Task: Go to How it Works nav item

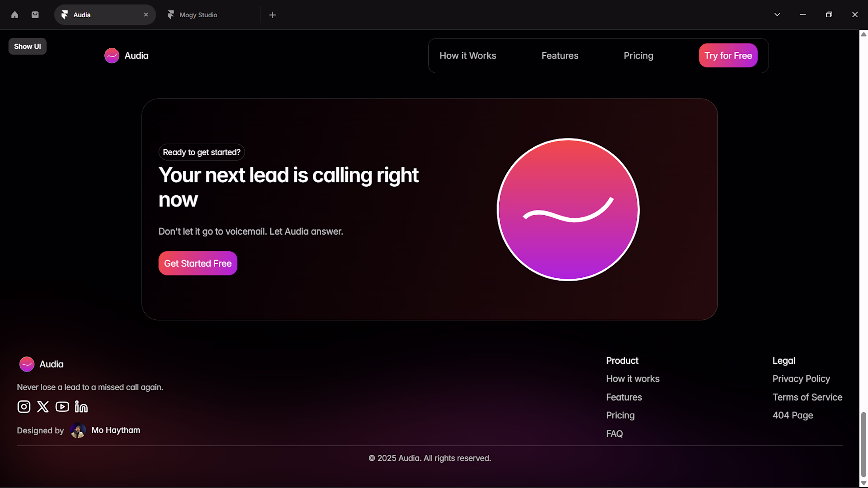Action: point(468,55)
